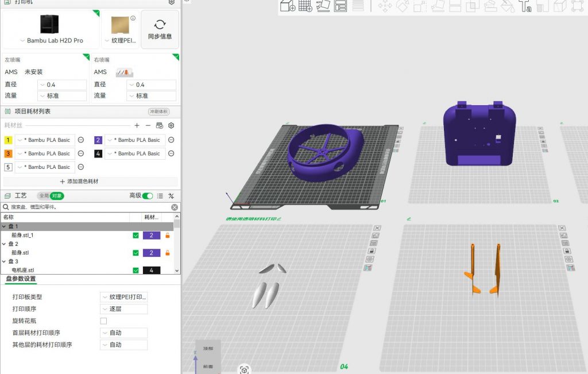Open the 打印板类型 纹理PEI打印 dropdown
588x374 pixels.
(124, 296)
